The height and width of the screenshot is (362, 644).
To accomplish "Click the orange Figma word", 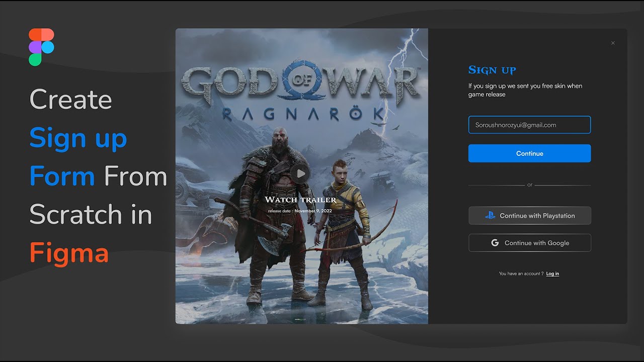I will [x=69, y=252].
